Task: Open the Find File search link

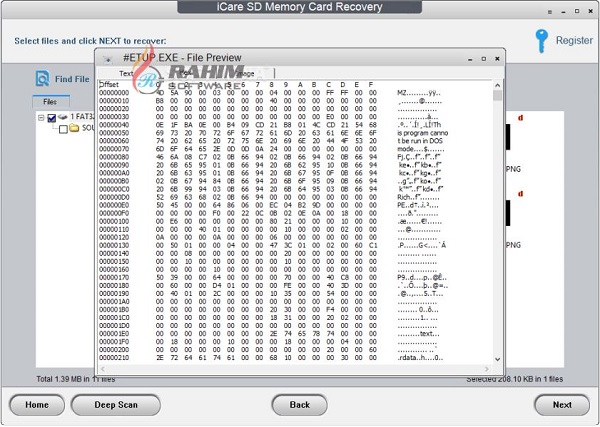Action: pos(72,79)
